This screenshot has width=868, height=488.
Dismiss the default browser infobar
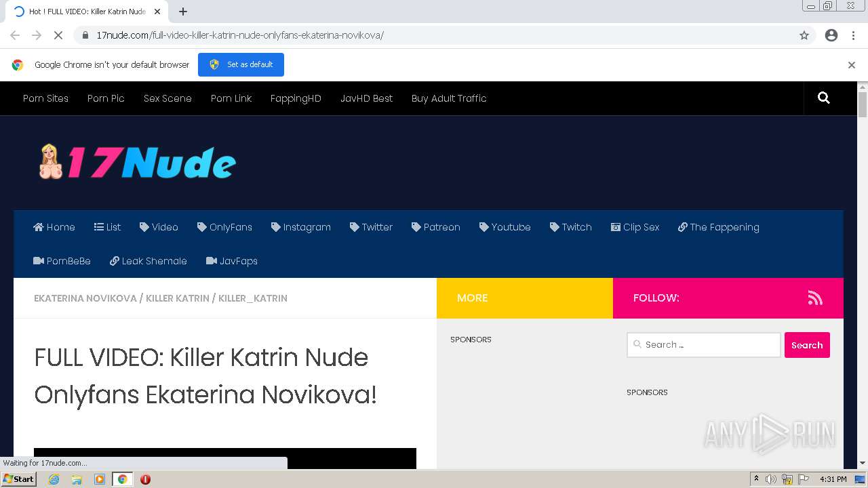pyautogui.click(x=852, y=65)
